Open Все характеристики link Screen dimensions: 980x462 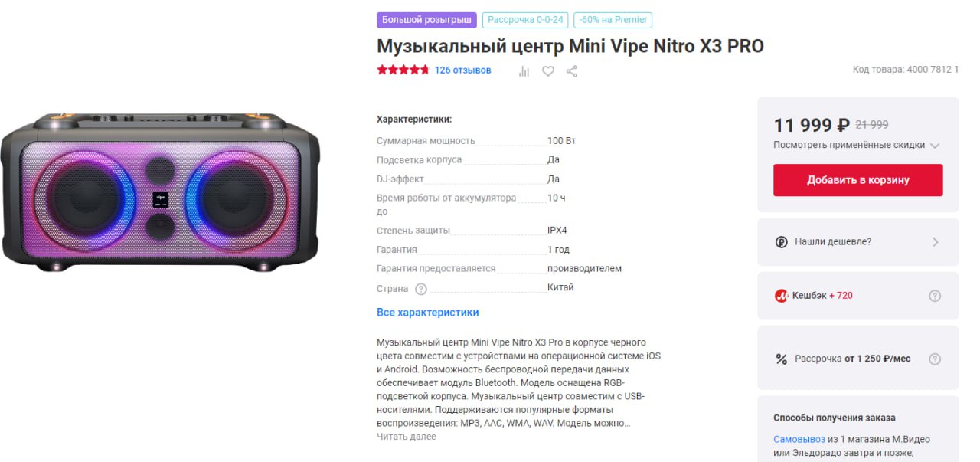(428, 313)
